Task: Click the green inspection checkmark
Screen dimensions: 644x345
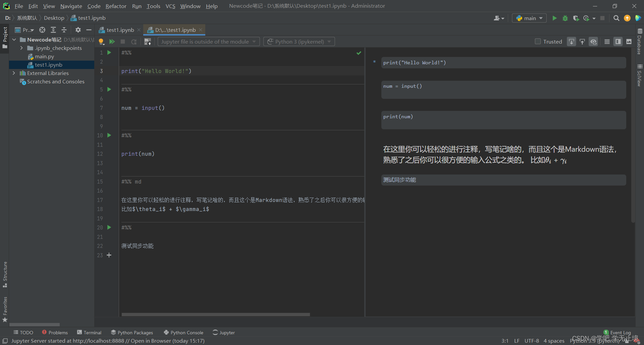Action: [359, 53]
